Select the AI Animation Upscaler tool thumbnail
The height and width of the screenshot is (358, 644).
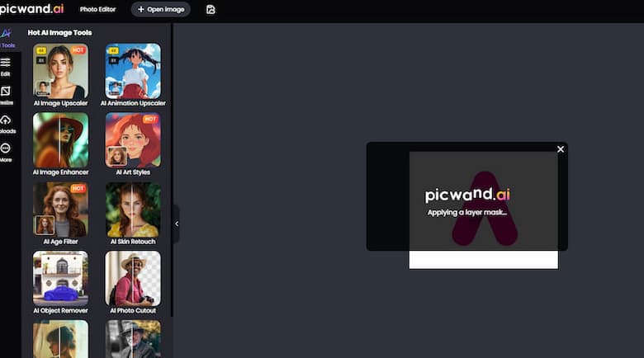(x=133, y=71)
